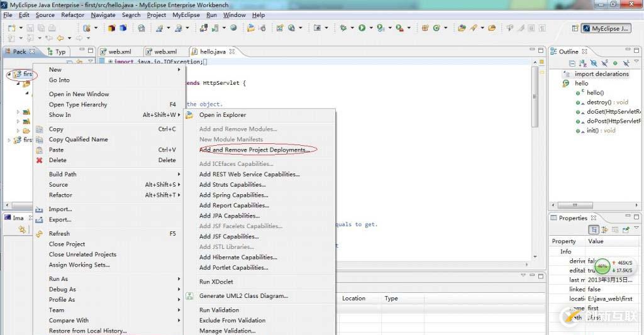Click the Restore Default Value icon in Properties

615,230
